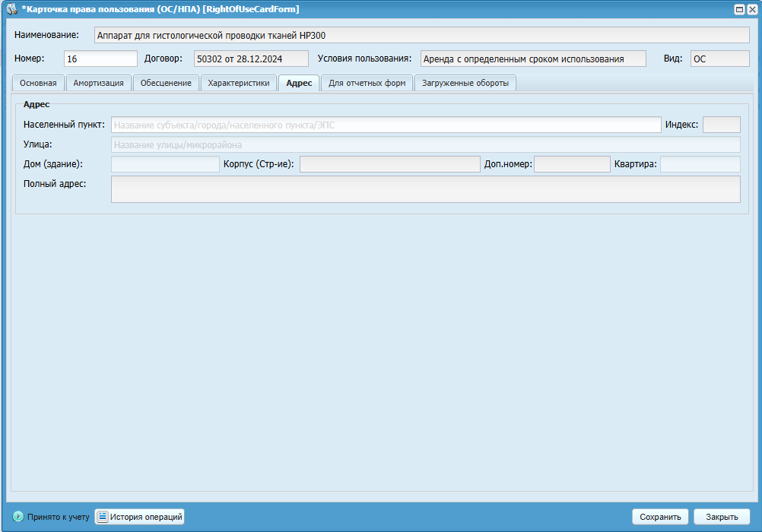Open the 'Для отчетных форм' tab
Image resolution: width=762 pixels, height=532 pixels.
click(x=367, y=84)
